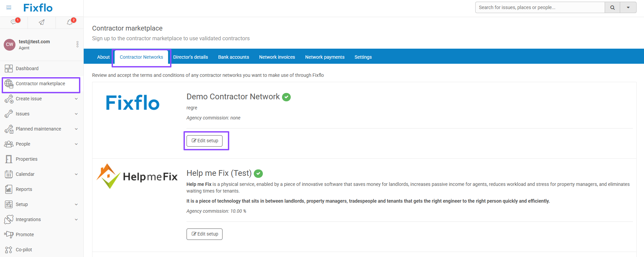Expand the Calendar submenu chevron
This screenshot has width=644, height=257.
click(76, 174)
